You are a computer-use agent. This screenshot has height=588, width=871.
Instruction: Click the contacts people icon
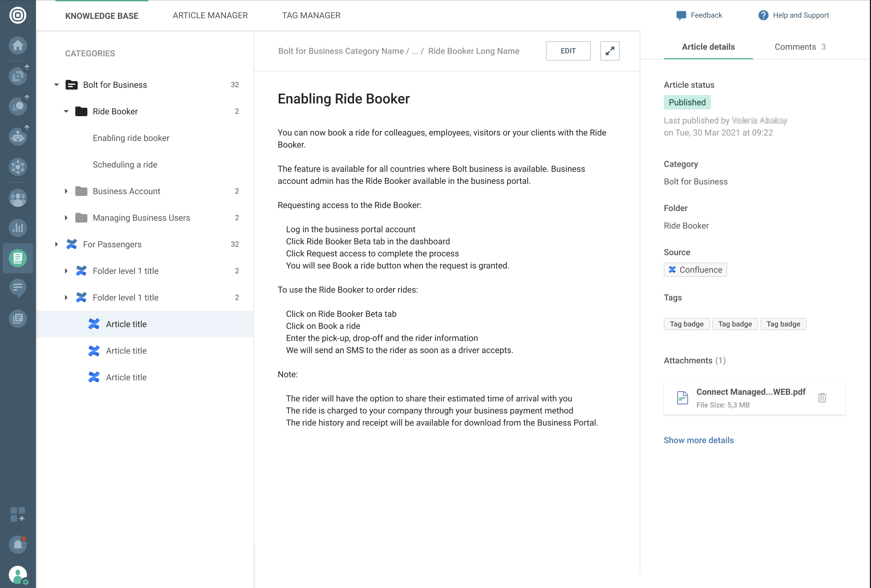[x=18, y=197]
